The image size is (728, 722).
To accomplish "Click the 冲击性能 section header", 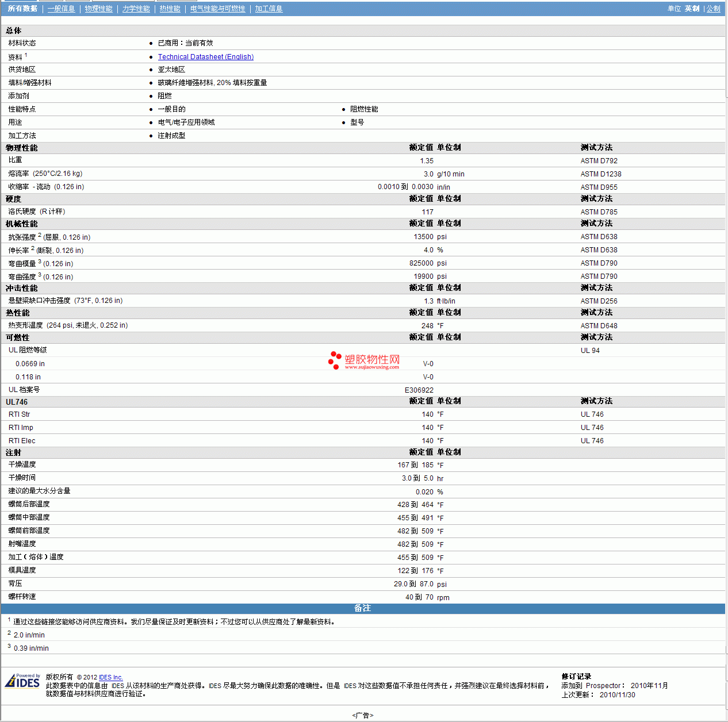I will pos(22,288).
